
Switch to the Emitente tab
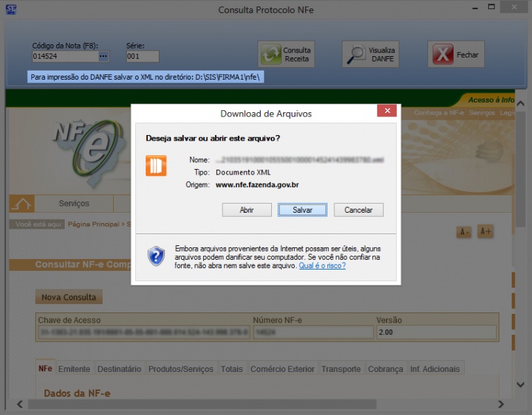(74, 369)
